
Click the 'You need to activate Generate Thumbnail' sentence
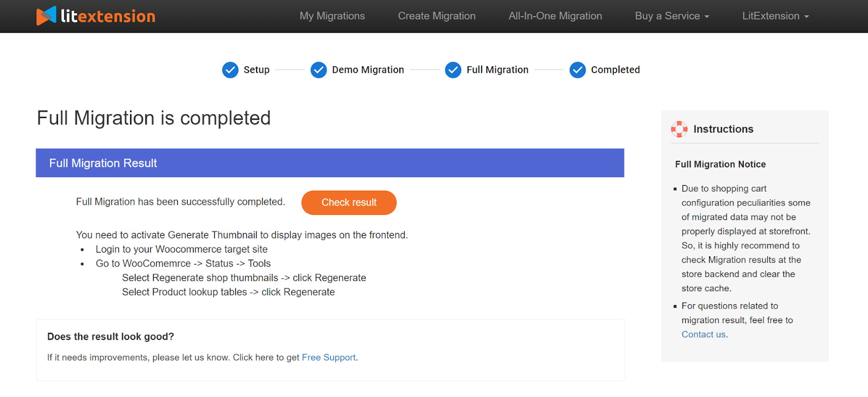coord(242,235)
